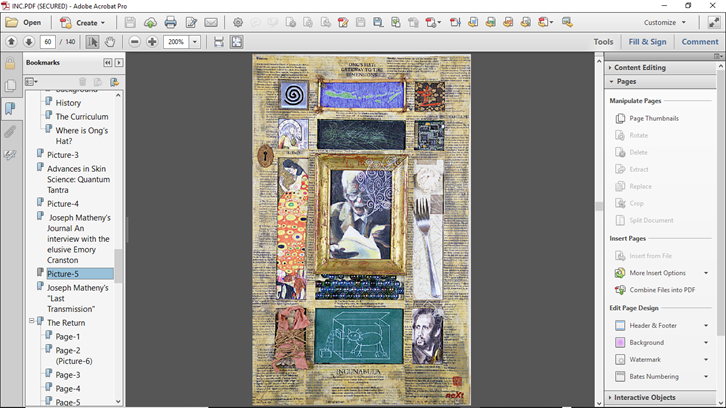
Task: Open the zoom percentage dropdown
Action: point(194,42)
